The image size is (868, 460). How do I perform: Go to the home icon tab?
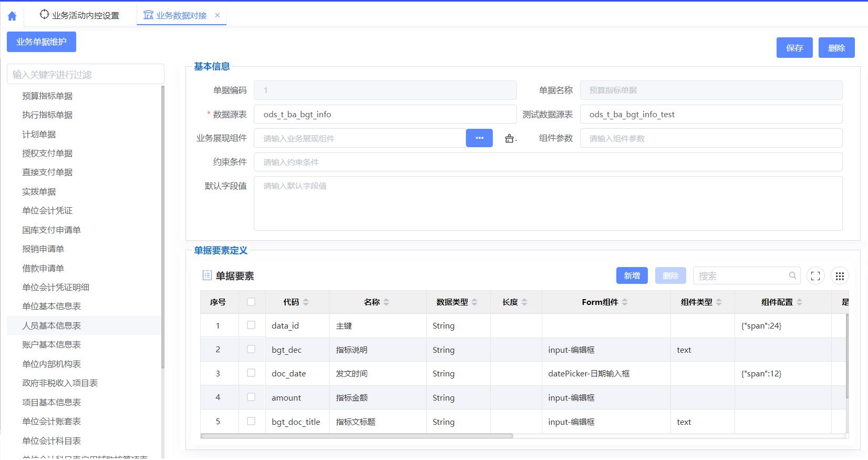[12, 16]
